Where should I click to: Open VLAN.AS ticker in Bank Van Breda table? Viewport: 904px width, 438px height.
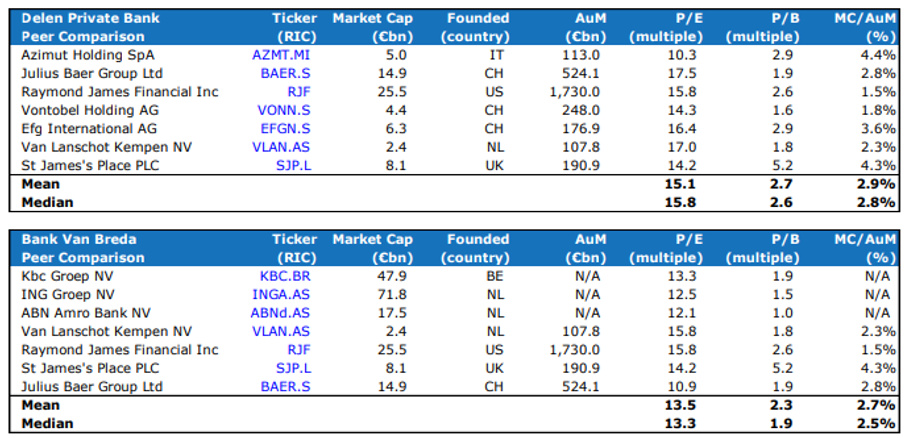285,332
